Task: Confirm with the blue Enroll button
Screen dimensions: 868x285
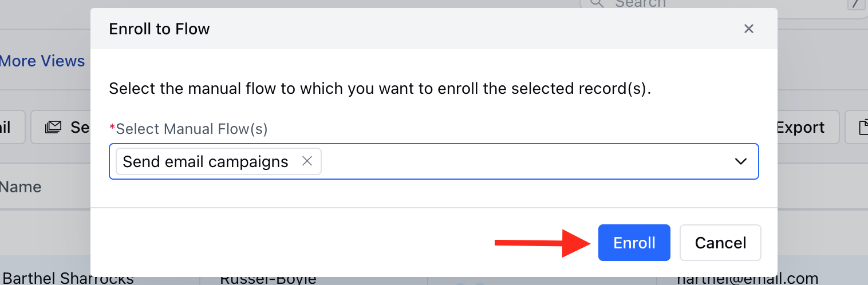Action: click(x=634, y=243)
